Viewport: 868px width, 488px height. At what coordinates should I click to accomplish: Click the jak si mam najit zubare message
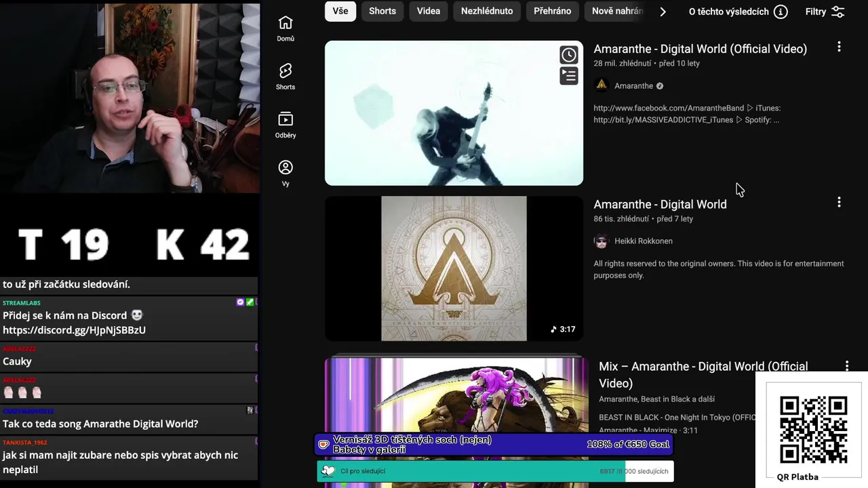[121, 462]
